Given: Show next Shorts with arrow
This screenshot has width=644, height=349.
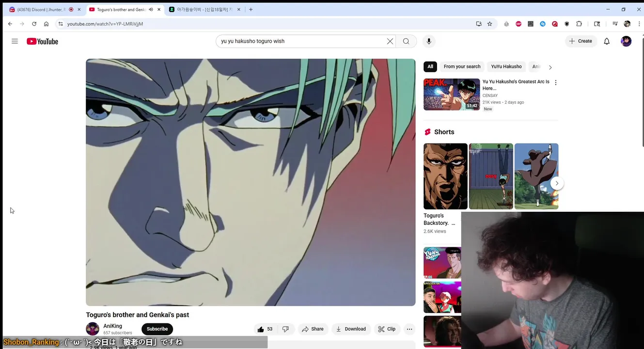Looking at the screenshot, I should click(557, 183).
